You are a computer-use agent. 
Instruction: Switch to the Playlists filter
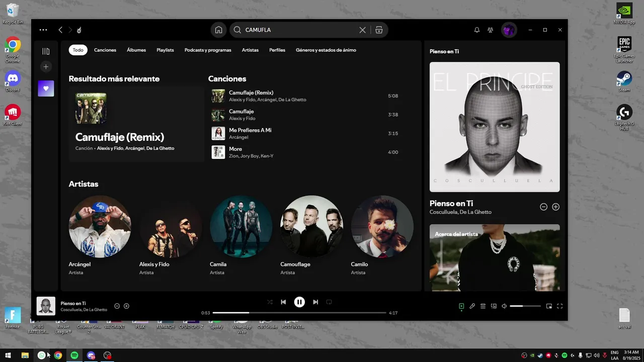coord(165,50)
